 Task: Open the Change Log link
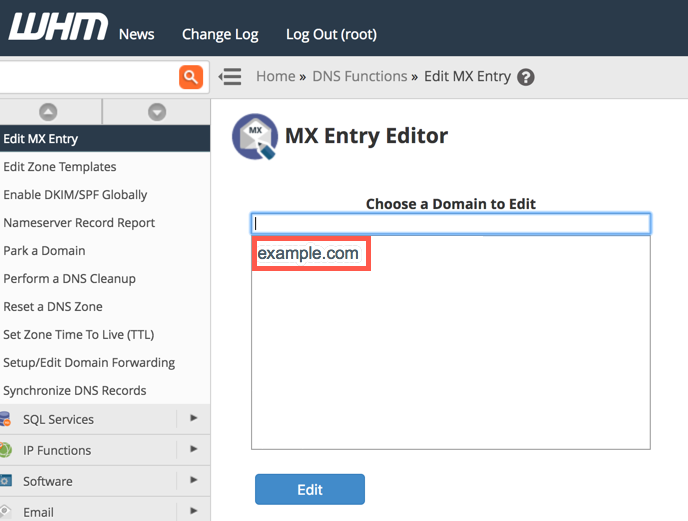(x=220, y=34)
